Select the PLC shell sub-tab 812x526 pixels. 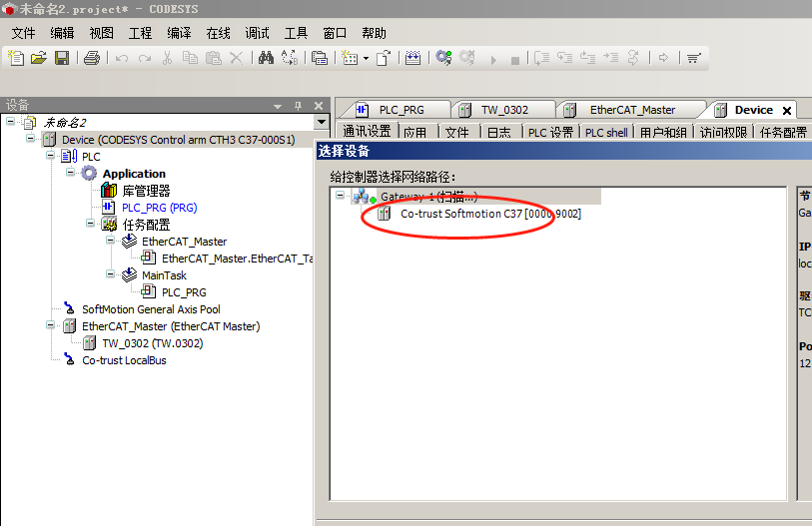(x=606, y=133)
